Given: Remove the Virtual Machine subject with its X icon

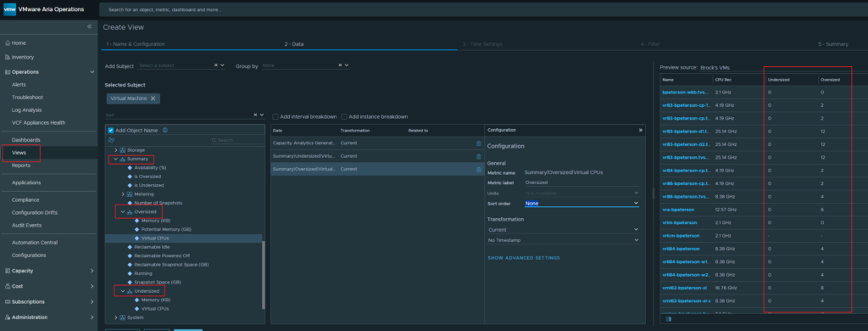Looking at the screenshot, I should tap(153, 98).
